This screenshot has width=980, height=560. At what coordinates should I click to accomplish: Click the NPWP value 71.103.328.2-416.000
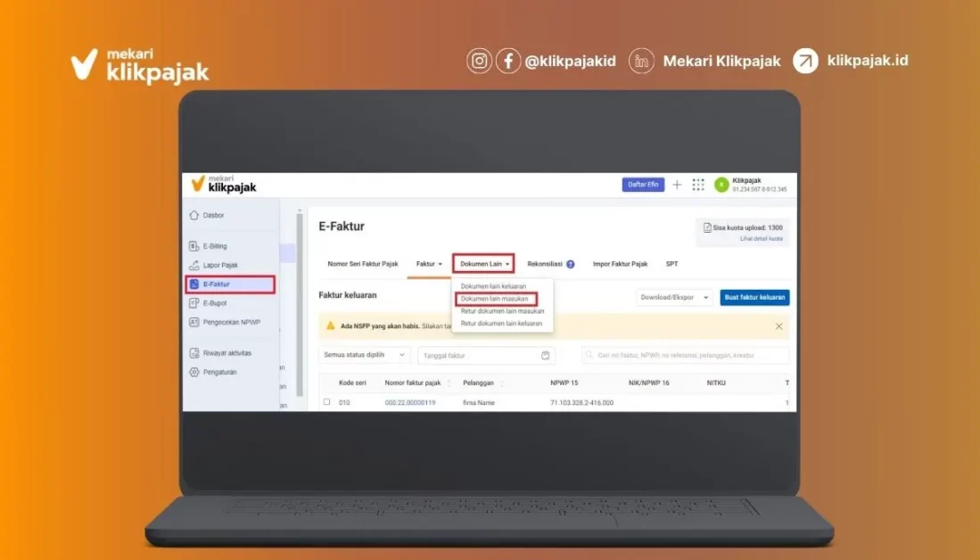581,403
